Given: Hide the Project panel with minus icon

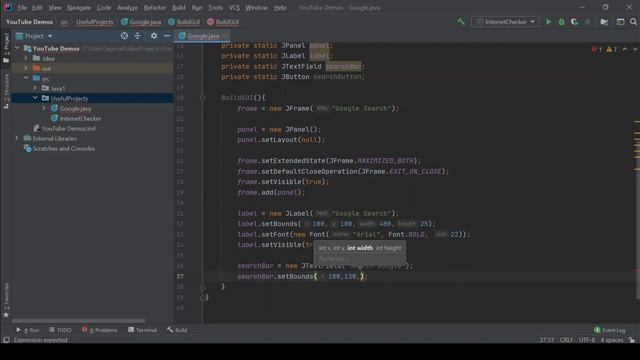Looking at the screenshot, I should pos(167,36).
